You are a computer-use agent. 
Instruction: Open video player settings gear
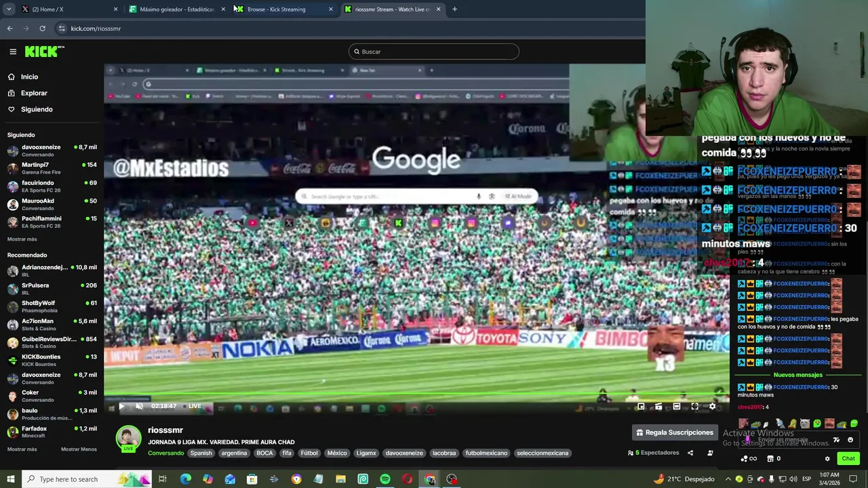(x=712, y=406)
